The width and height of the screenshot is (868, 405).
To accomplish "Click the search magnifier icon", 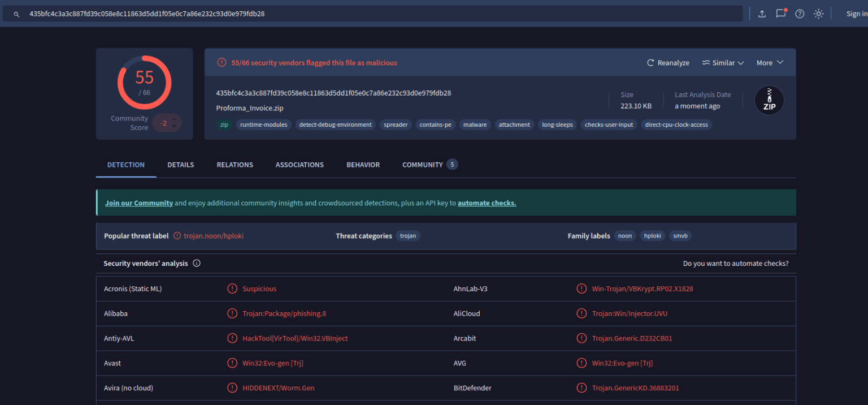I will (x=15, y=13).
